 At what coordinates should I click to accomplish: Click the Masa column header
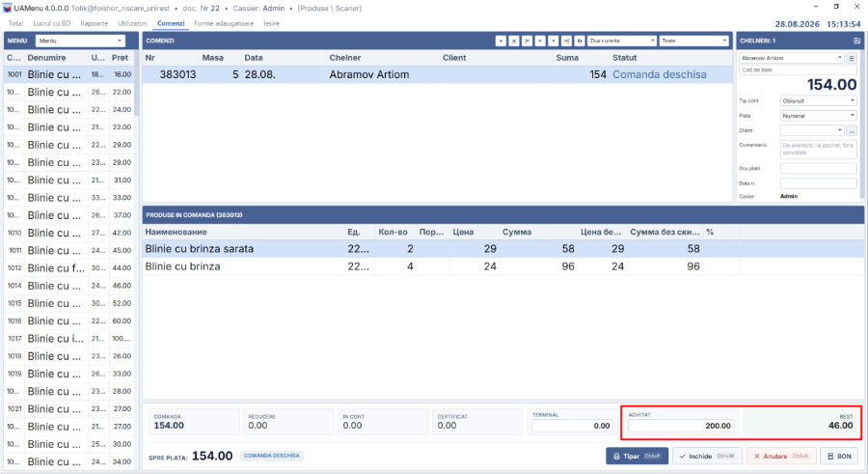click(220, 58)
